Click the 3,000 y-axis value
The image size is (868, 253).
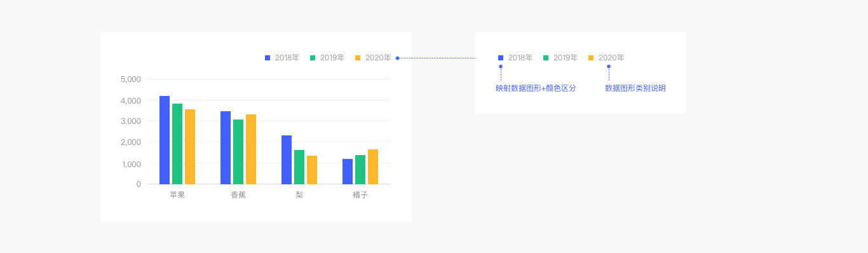coord(131,121)
